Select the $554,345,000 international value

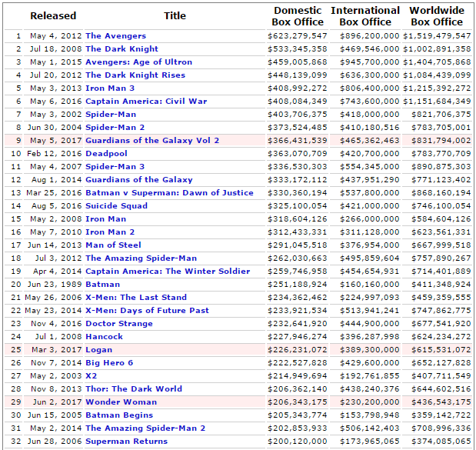369,166
